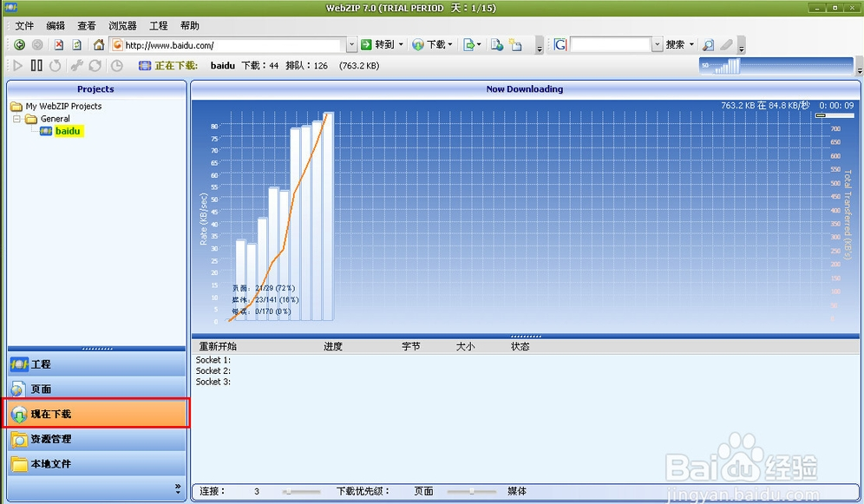Screen dimensions: 864x504
Task: Select the baidu project in tree
Action: tap(69, 131)
